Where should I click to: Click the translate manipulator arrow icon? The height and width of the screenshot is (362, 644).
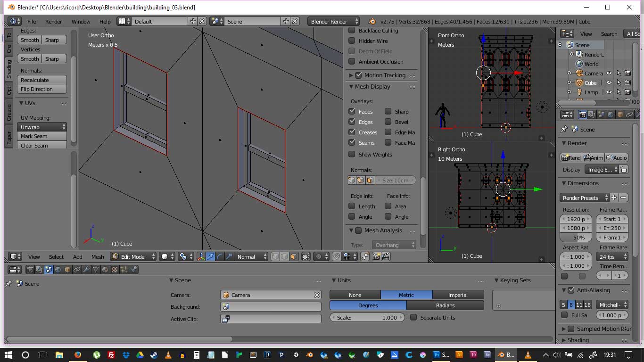coord(210,256)
